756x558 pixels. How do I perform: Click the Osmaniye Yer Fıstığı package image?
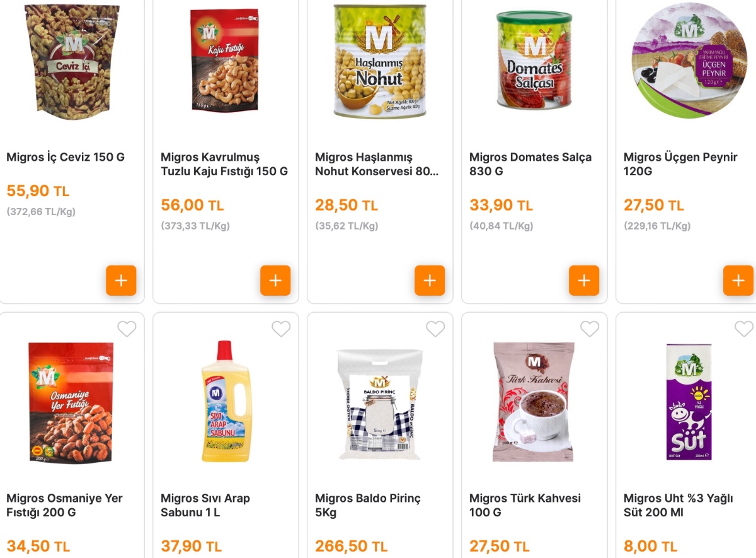click(71, 402)
